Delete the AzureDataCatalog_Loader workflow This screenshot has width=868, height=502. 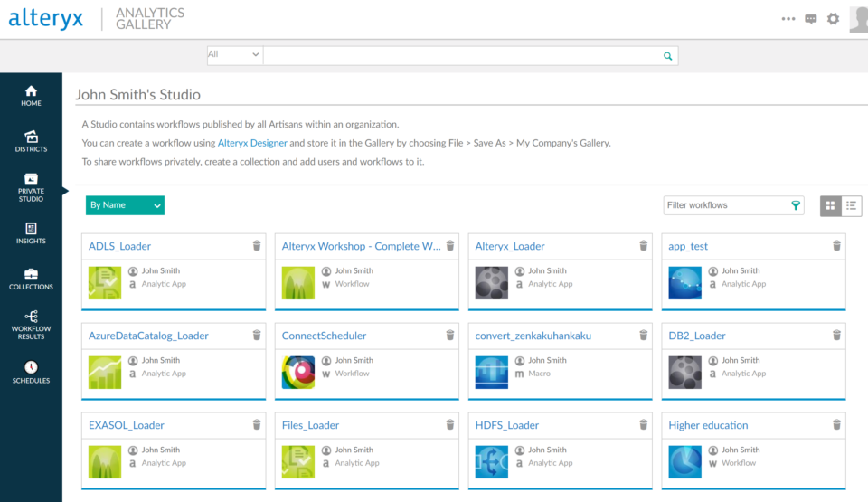tap(257, 336)
